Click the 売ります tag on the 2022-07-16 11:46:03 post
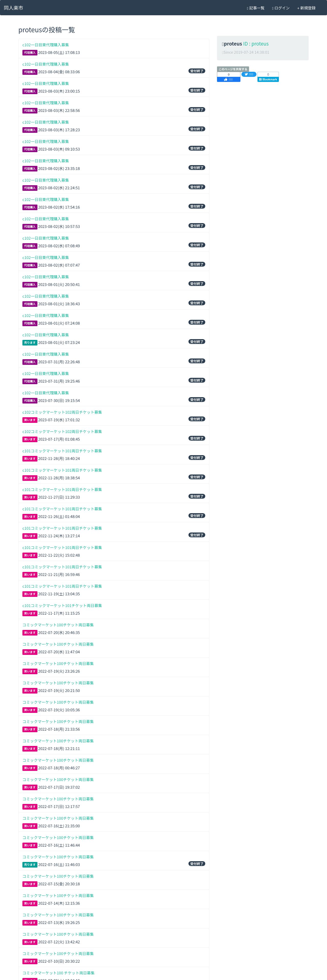This screenshot has width=327, height=980. [30, 864]
